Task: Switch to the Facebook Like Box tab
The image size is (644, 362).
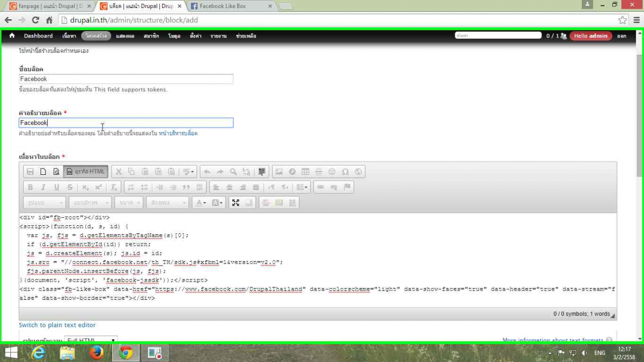Action: [231, 6]
